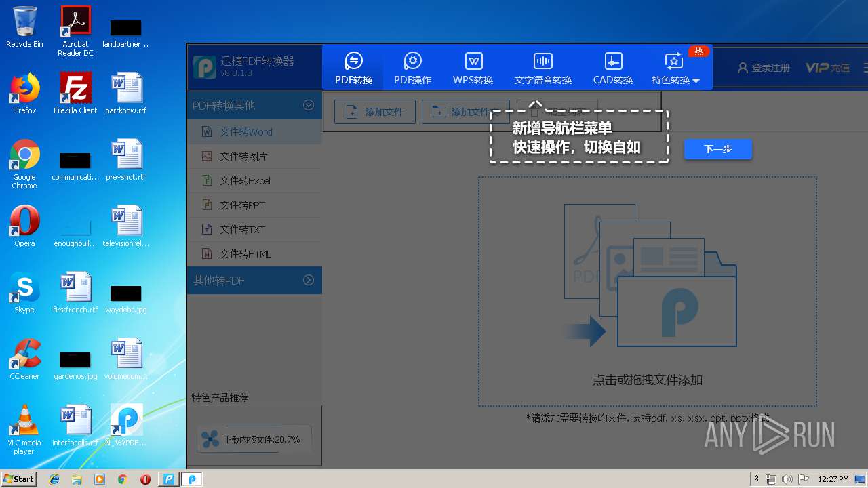Show hidden system tray icons
The height and width of the screenshot is (488, 868).
point(756,479)
